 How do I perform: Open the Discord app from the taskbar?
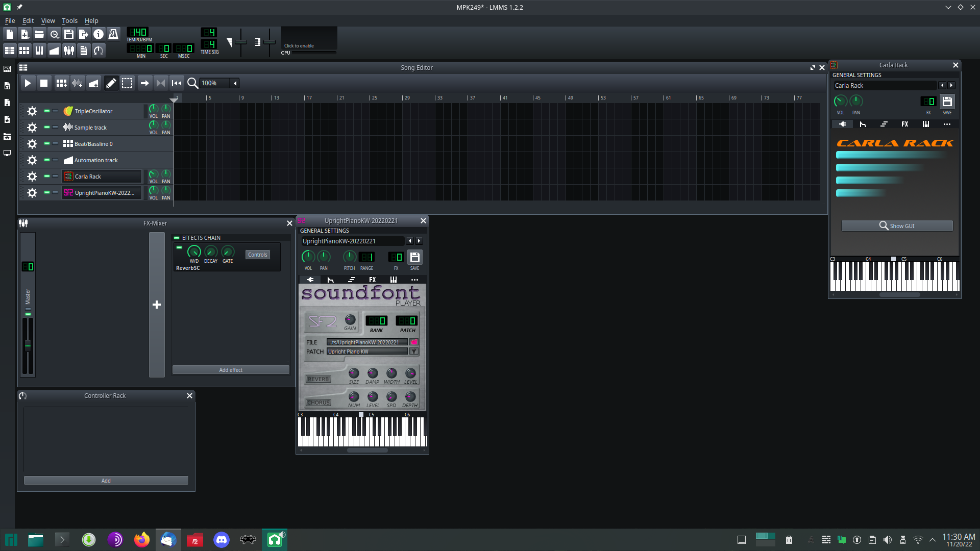coord(222,539)
